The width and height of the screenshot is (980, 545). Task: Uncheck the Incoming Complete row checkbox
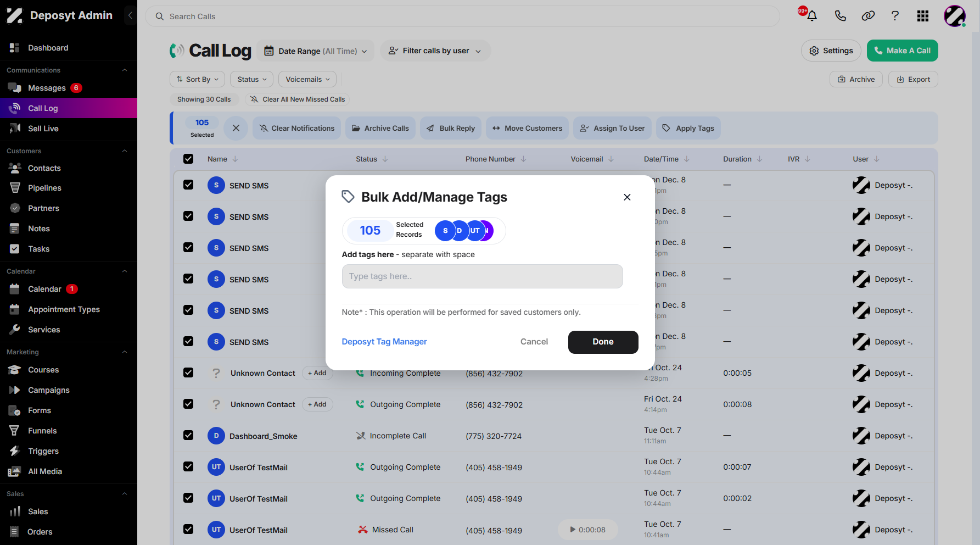coord(188,372)
